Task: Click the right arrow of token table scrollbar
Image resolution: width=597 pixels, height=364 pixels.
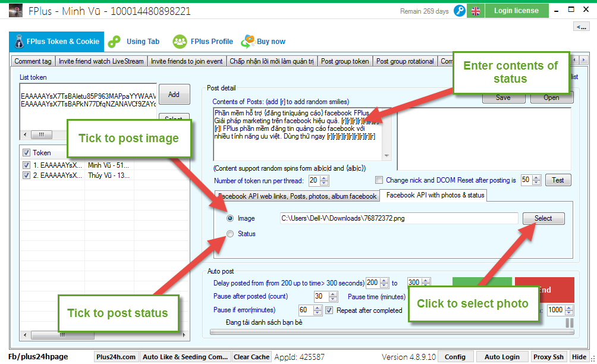Action: 184,335
